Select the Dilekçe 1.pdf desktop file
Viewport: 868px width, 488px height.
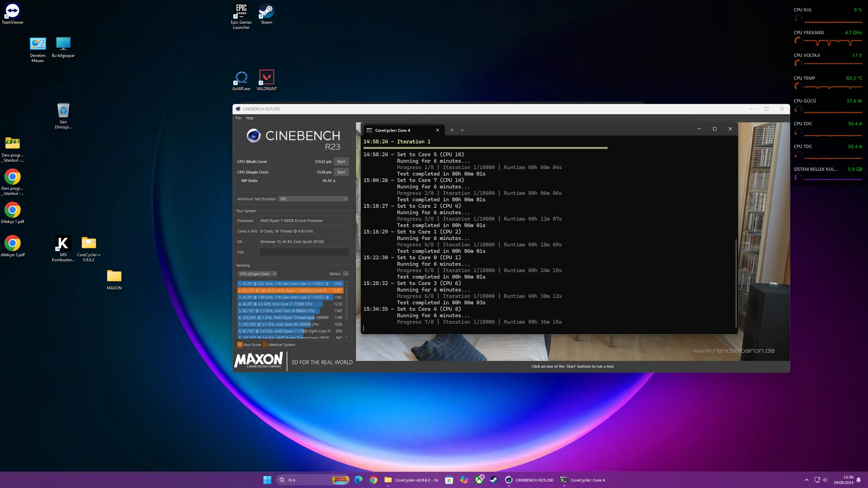pyautogui.click(x=13, y=213)
